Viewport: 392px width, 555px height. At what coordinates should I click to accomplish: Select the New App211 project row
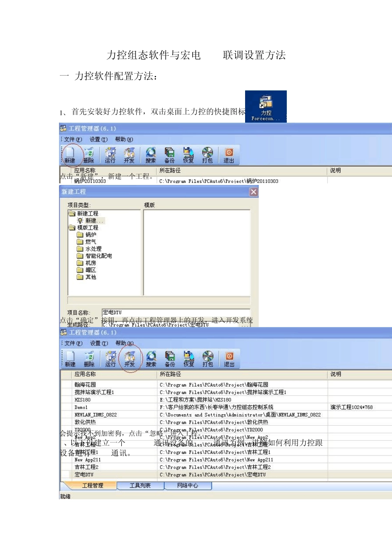[x=226, y=460]
